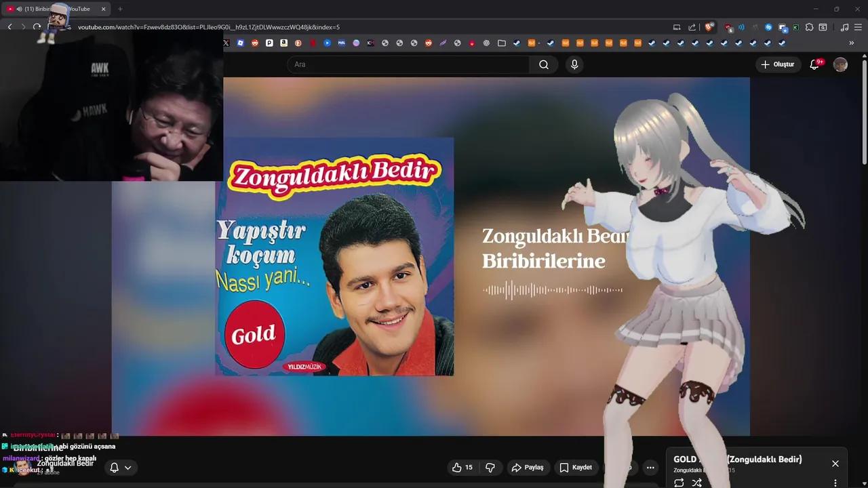Click the Ara search input field
The image size is (868, 488).
point(408,64)
